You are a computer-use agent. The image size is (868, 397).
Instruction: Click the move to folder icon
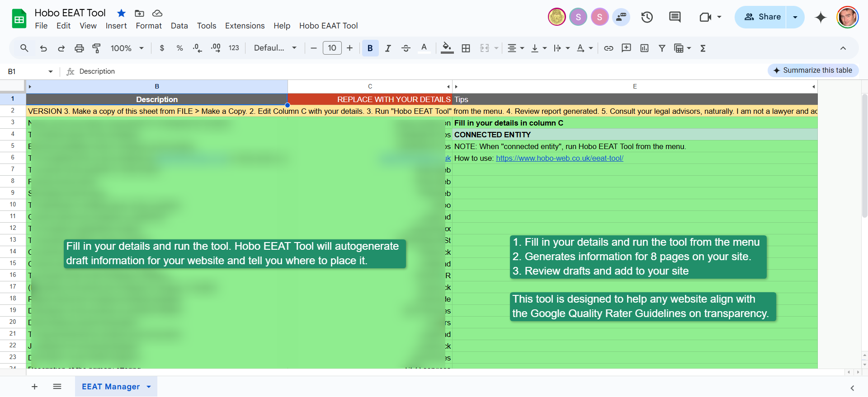coord(139,13)
